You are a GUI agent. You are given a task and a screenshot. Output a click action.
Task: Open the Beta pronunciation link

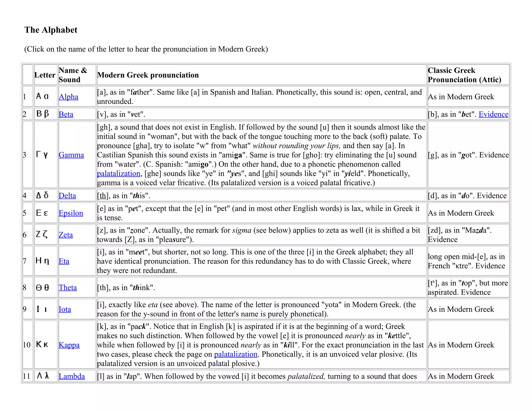(x=66, y=114)
